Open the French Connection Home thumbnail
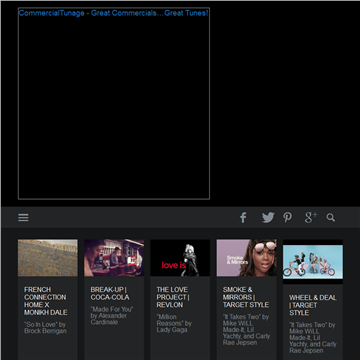The image size is (360, 360). (x=48, y=258)
